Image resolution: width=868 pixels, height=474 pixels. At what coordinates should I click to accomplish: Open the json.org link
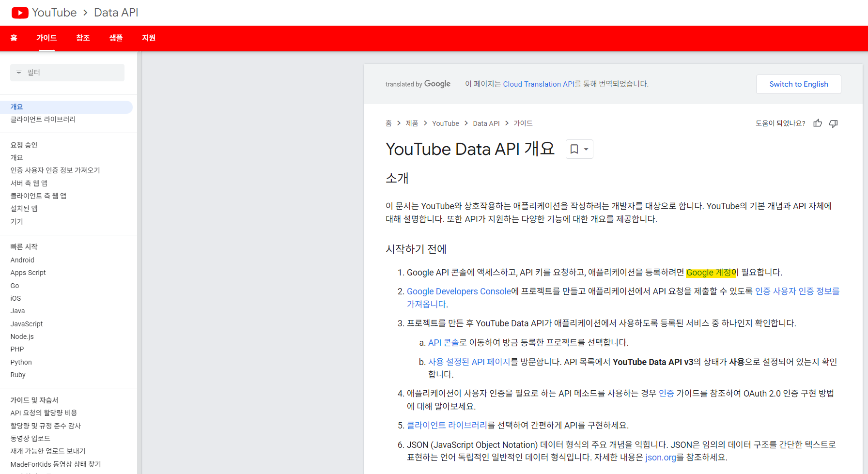click(x=661, y=458)
